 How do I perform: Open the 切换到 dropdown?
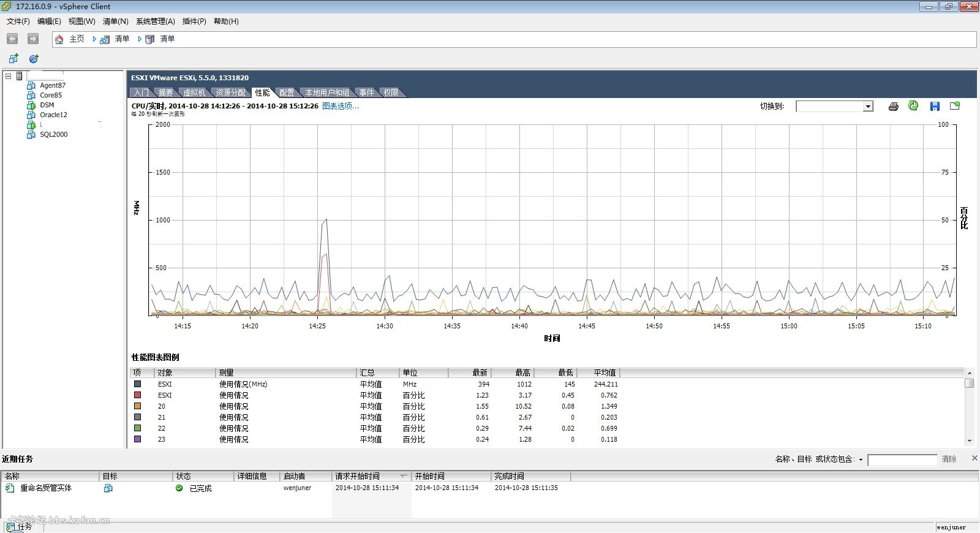coord(868,107)
